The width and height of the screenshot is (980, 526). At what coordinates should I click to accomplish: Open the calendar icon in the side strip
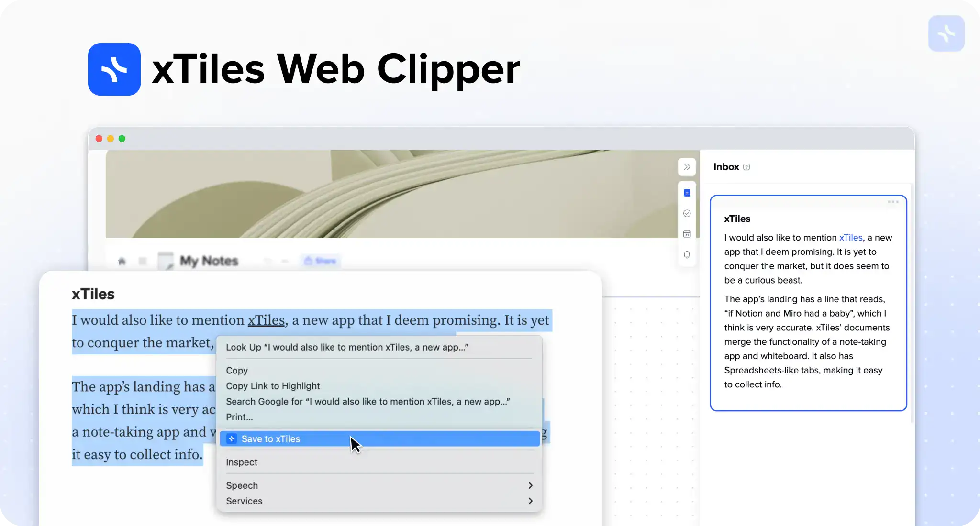(x=687, y=234)
